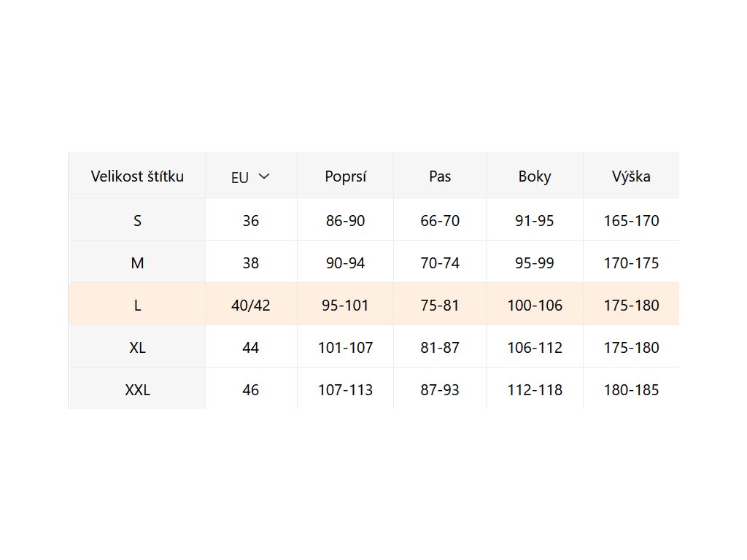The width and height of the screenshot is (747, 560).
Task: Click the Výška column header
Action: (631, 176)
